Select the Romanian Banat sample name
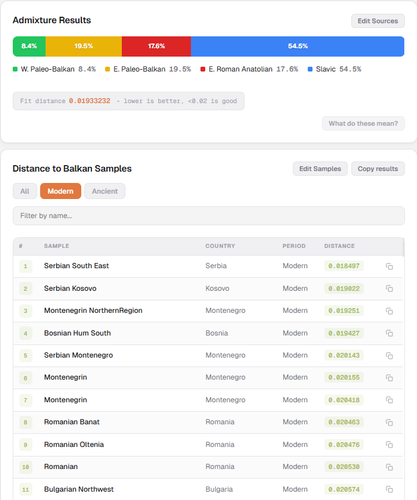This screenshot has width=417, height=500. 72,422
